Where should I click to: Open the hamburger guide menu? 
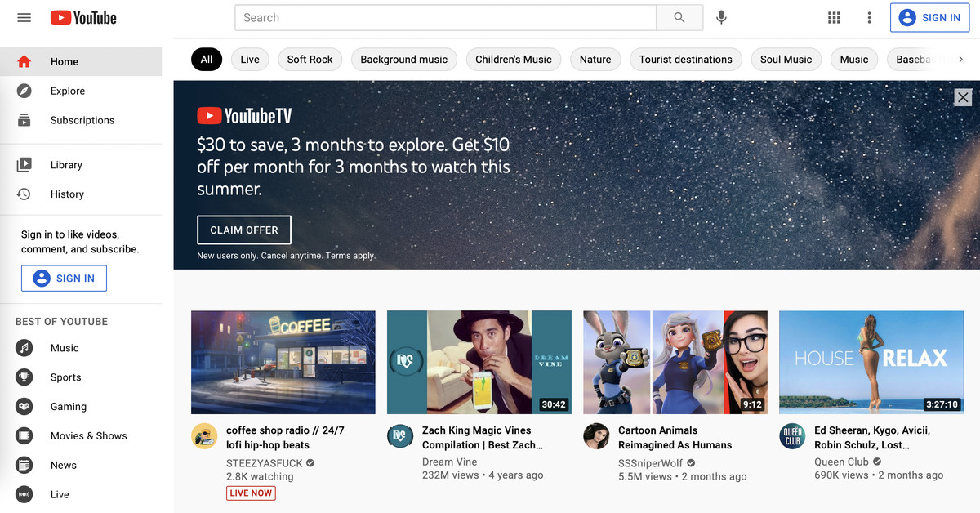point(24,18)
